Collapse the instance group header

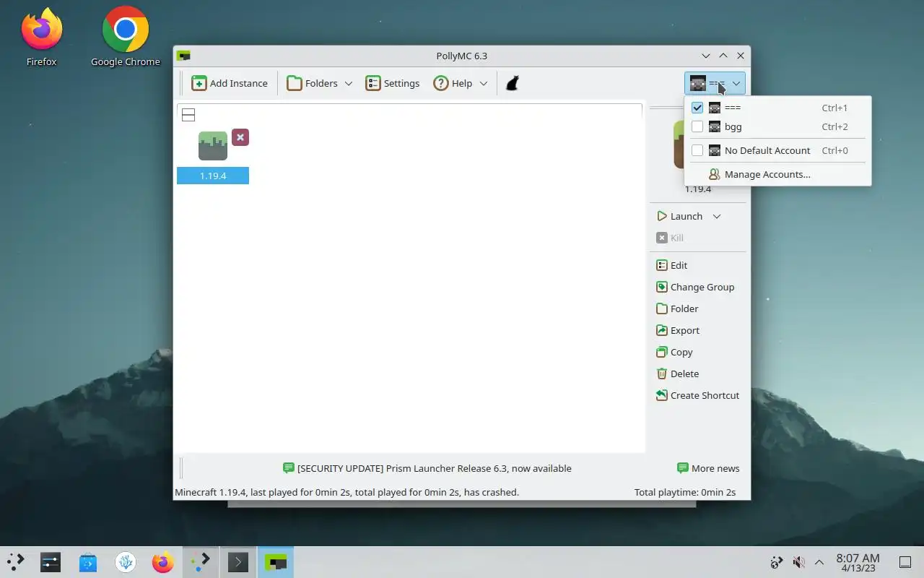[x=188, y=115]
